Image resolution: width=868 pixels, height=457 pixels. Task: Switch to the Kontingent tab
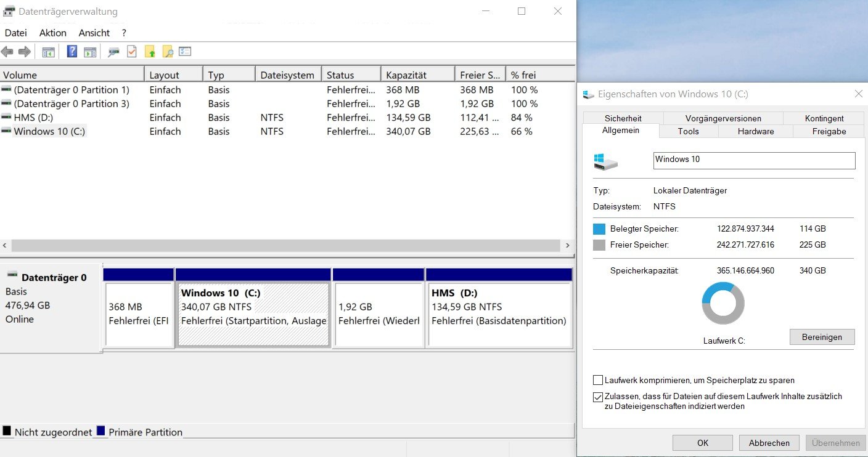pos(824,118)
